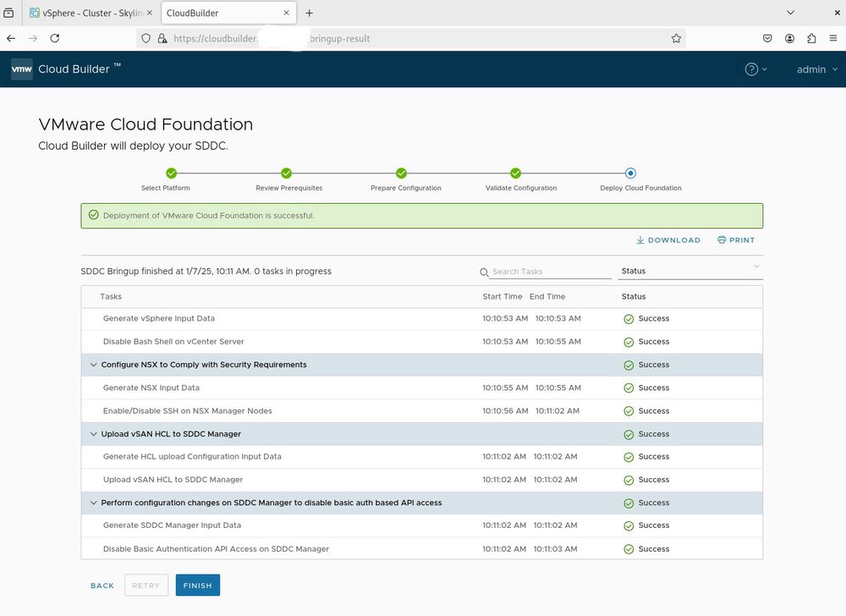Image resolution: width=846 pixels, height=616 pixels.
Task: Click the Prepare Configuration step marker
Action: (401, 173)
